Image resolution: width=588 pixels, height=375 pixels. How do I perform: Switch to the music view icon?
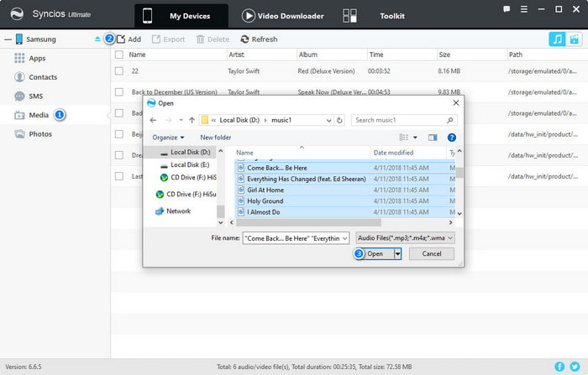pos(557,39)
